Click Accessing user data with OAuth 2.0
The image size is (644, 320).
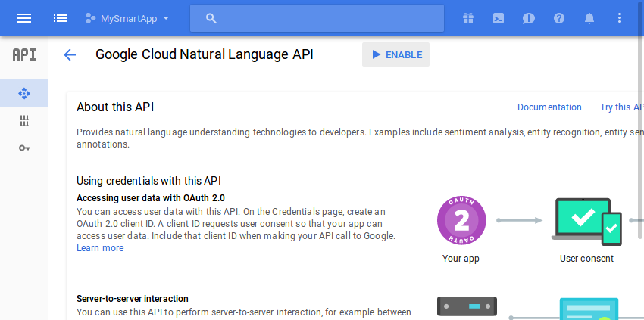click(150, 197)
